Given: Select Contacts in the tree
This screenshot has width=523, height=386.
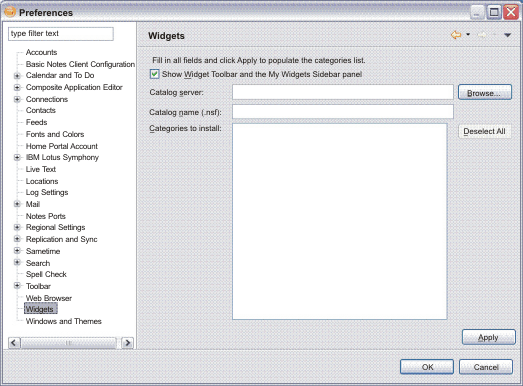Looking at the screenshot, I should [x=41, y=110].
